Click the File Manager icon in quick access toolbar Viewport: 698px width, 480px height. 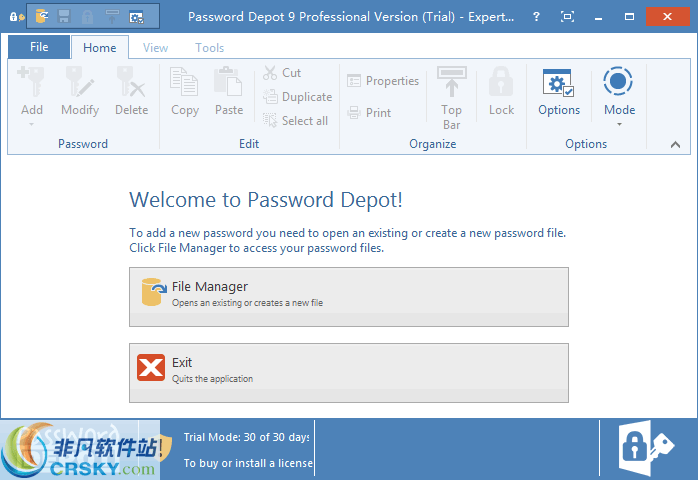[x=41, y=16]
